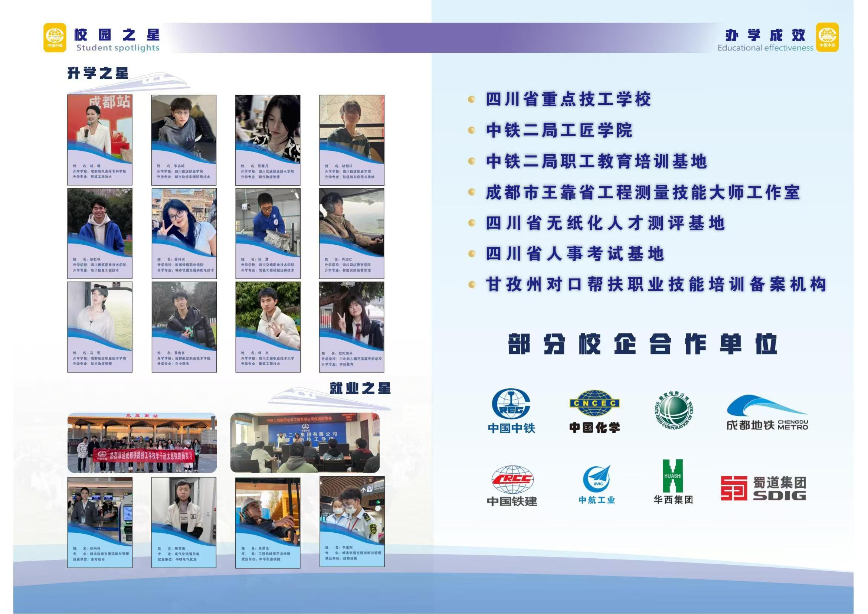Image resolution: width=868 pixels, height=614 pixels.
Task: Click the line 四川省人事考试基地
Action: tap(574, 254)
